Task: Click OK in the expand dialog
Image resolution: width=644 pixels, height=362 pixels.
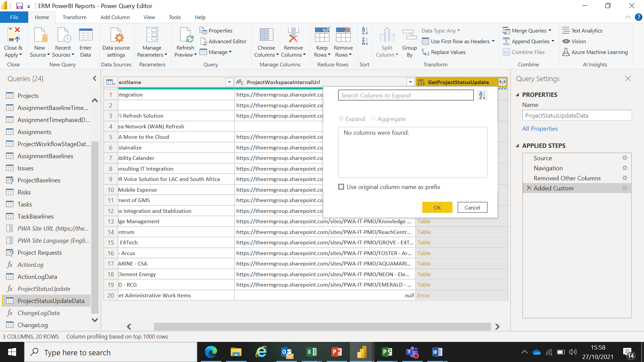Action: tap(437, 207)
